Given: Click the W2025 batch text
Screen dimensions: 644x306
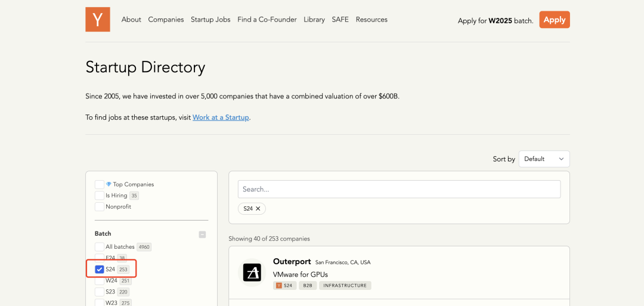Looking at the screenshot, I should point(500,20).
